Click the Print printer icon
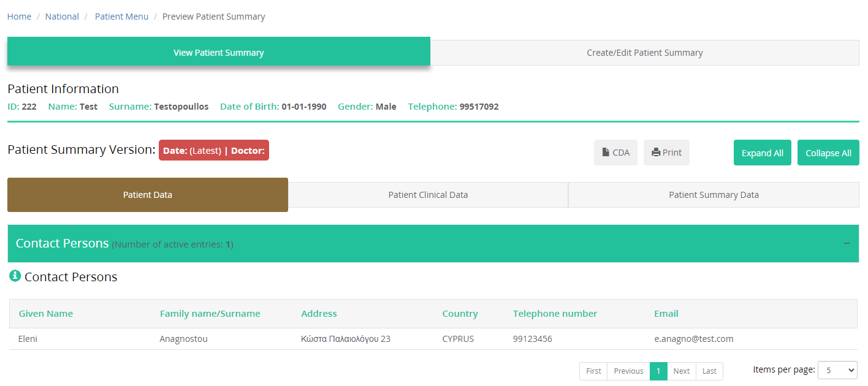Screen dimensions: 868x386 point(656,153)
